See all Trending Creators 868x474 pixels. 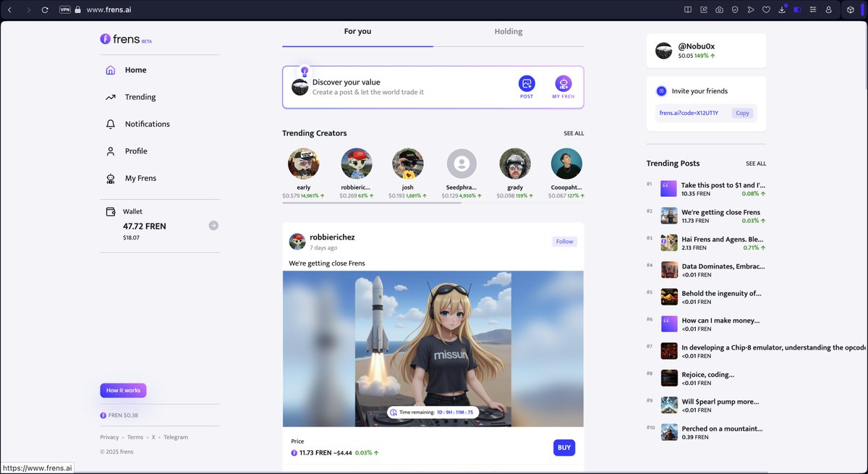click(x=574, y=134)
